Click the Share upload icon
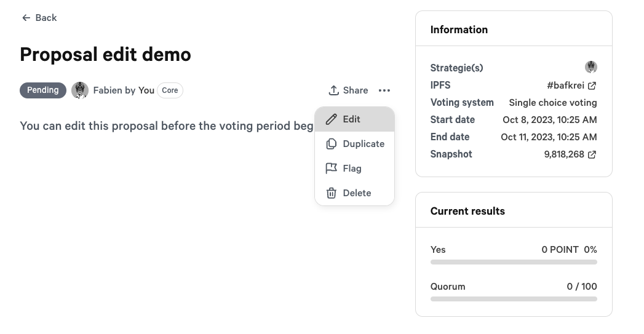644x334 pixels. click(x=333, y=90)
